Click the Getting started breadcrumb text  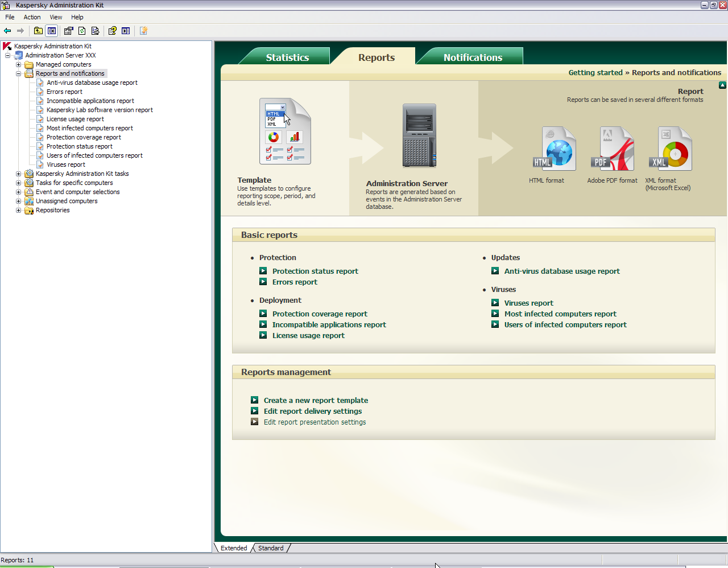coord(595,72)
